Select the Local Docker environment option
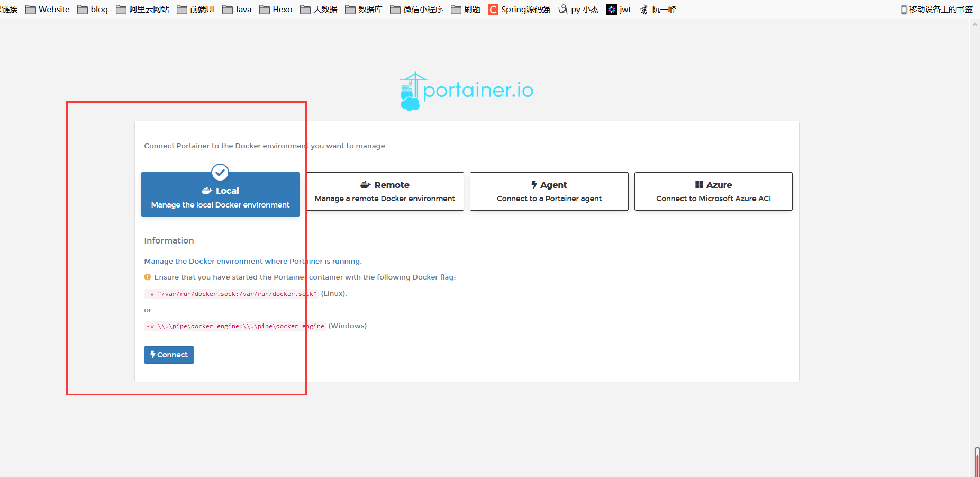980x477 pixels. coord(220,194)
